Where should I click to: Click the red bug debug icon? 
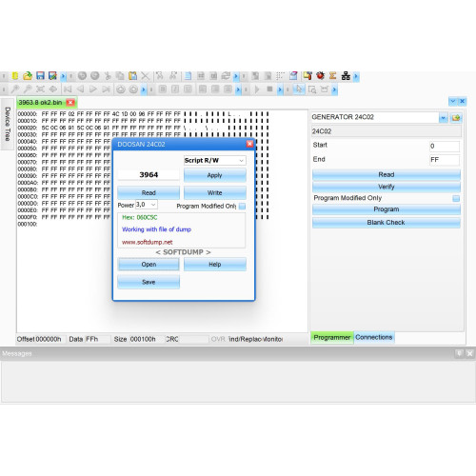click(320, 76)
